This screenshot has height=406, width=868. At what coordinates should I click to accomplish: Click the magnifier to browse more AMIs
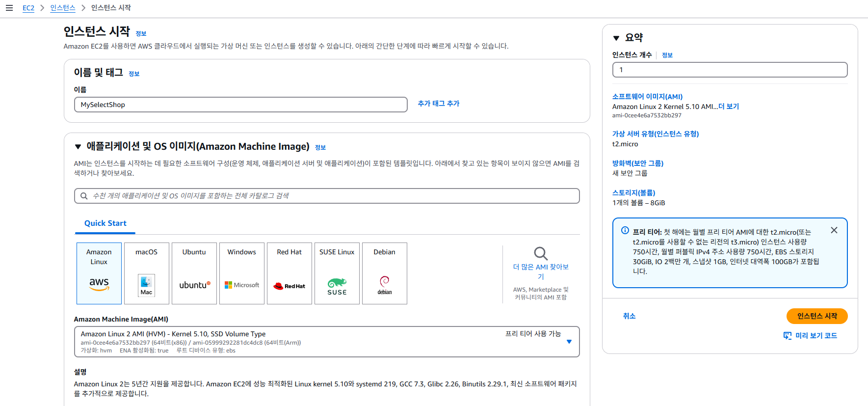541,253
